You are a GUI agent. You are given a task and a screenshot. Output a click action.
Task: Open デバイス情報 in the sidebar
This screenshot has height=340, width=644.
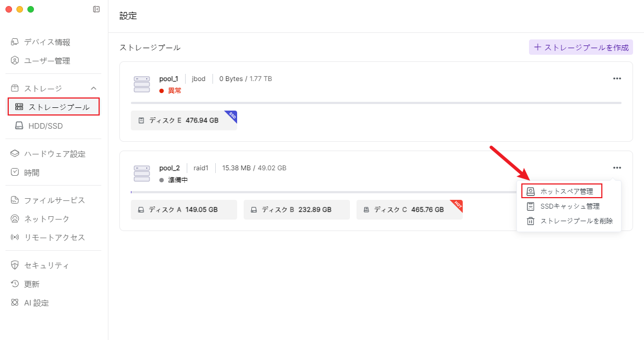[47, 42]
